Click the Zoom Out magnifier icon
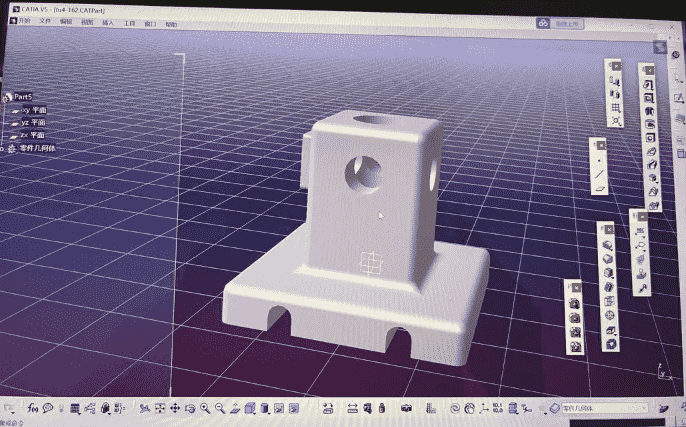Screen dimensions: 686x427 219,408
